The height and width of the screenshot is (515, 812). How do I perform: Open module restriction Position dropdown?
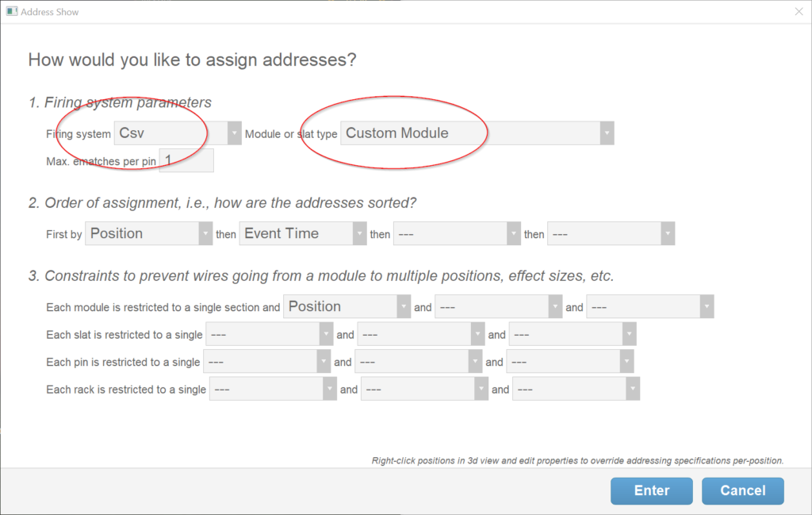pyautogui.click(x=347, y=307)
